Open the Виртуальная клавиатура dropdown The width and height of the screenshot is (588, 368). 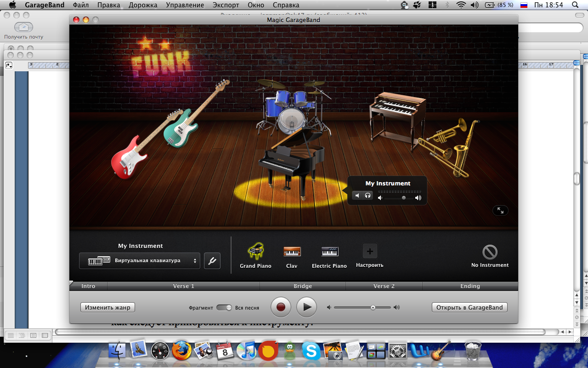[x=140, y=261]
